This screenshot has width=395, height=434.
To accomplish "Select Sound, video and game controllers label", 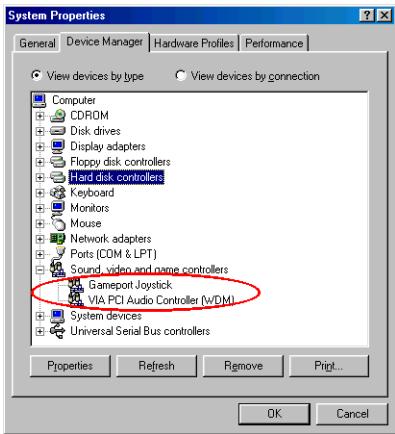I will [x=149, y=269].
